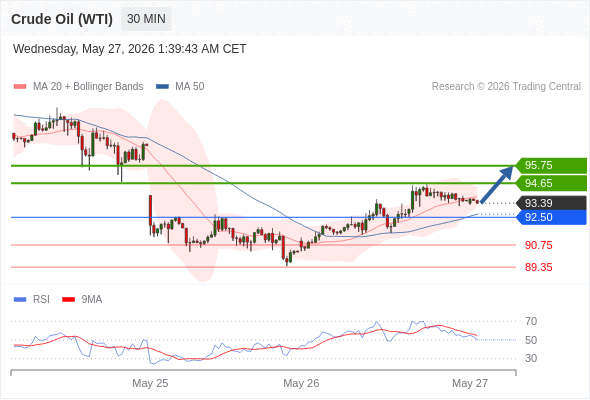Click the Wednesday, May 27, 2026 timestamp

pyautogui.click(x=129, y=49)
